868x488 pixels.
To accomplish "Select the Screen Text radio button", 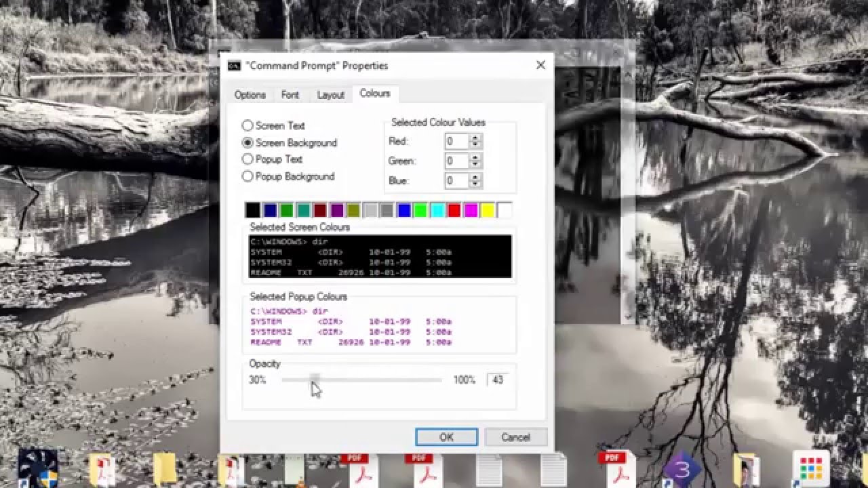I will click(248, 125).
